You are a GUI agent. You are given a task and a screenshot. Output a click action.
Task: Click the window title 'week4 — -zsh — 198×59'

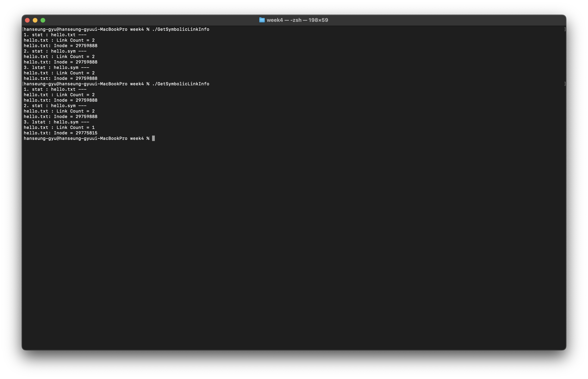point(297,20)
